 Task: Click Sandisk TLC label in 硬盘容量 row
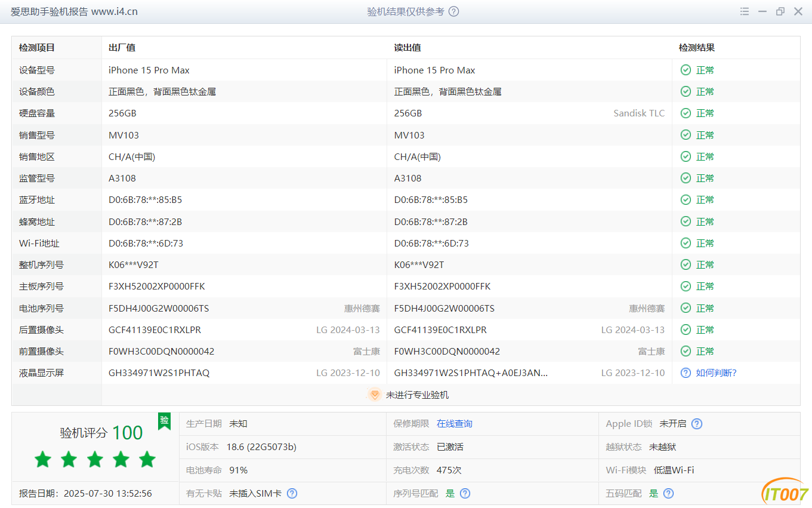[639, 113]
